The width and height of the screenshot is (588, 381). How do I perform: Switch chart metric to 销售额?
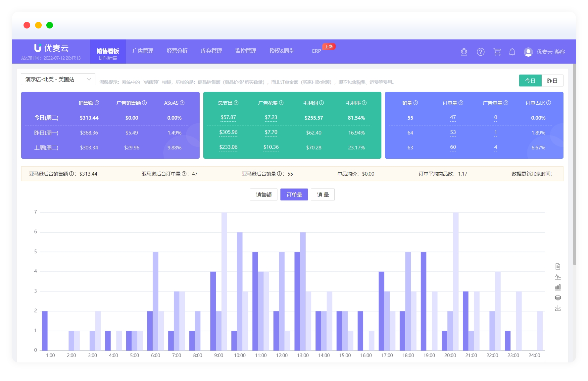tap(264, 195)
